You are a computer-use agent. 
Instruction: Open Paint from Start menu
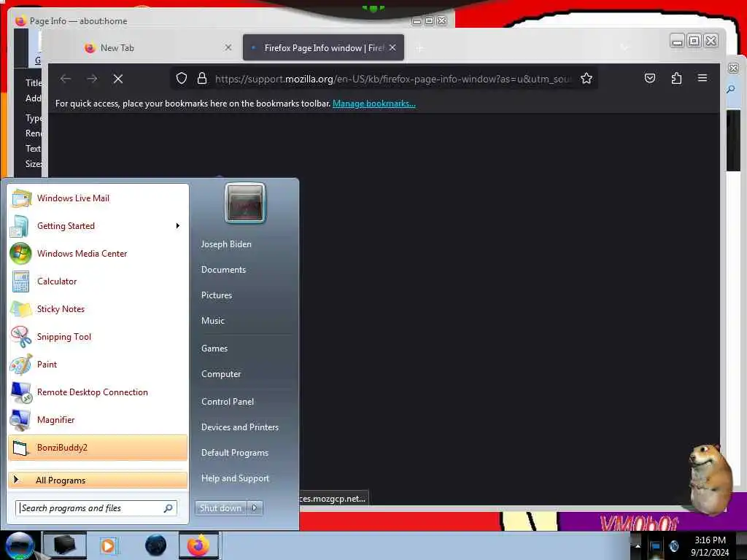pyautogui.click(x=98, y=365)
